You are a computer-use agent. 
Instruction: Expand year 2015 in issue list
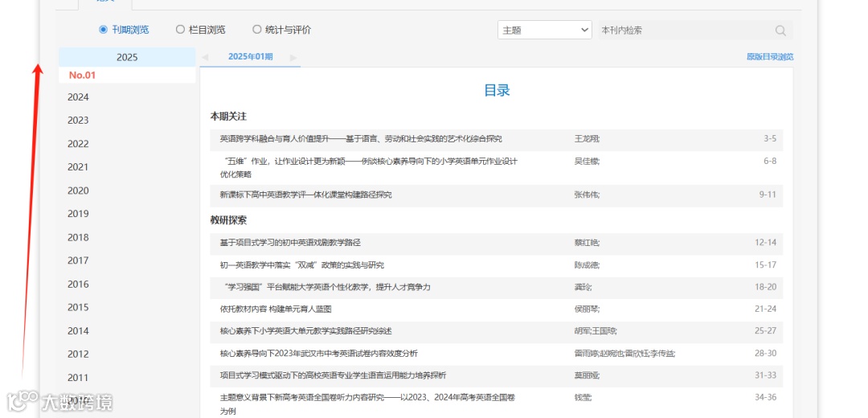click(78, 307)
